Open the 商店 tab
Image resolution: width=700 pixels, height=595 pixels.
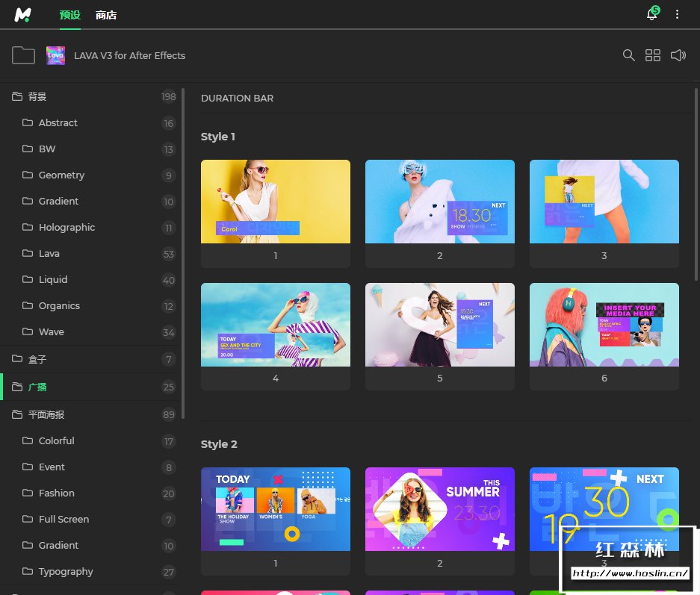[x=106, y=15]
